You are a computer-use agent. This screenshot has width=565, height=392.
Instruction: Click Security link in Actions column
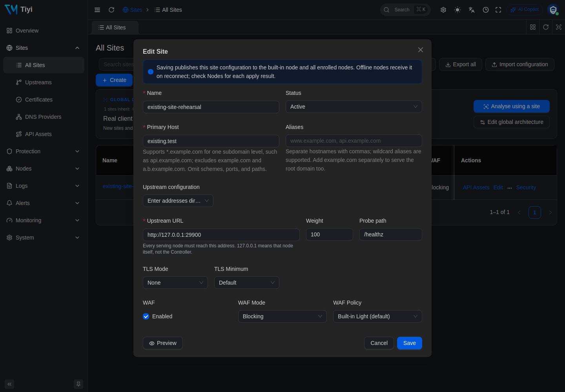point(526,187)
